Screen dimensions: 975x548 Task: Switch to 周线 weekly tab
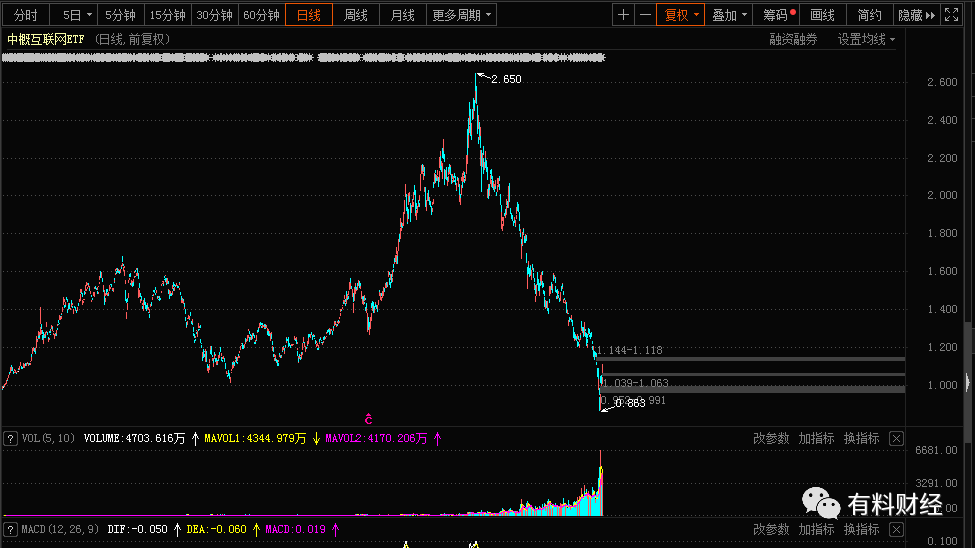coord(356,15)
